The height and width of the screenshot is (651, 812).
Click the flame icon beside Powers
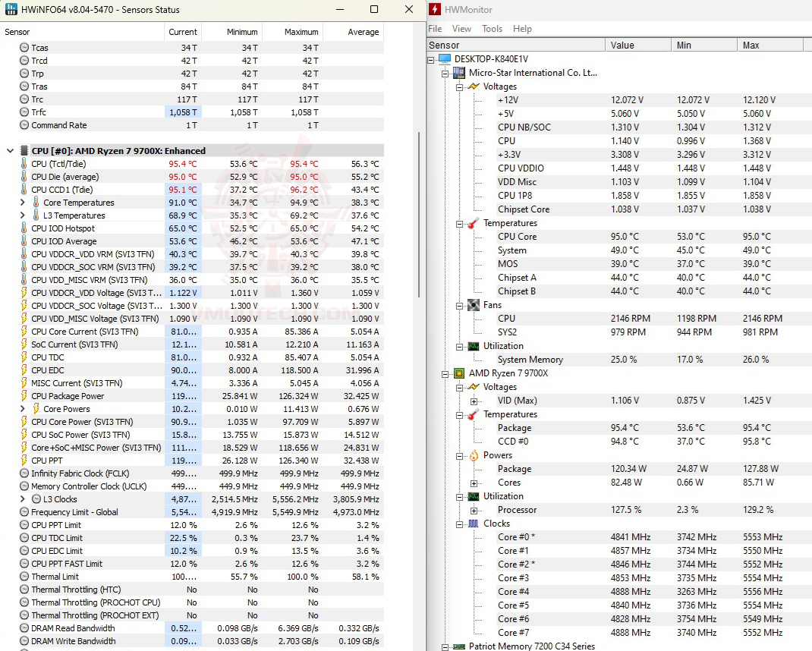tap(474, 455)
